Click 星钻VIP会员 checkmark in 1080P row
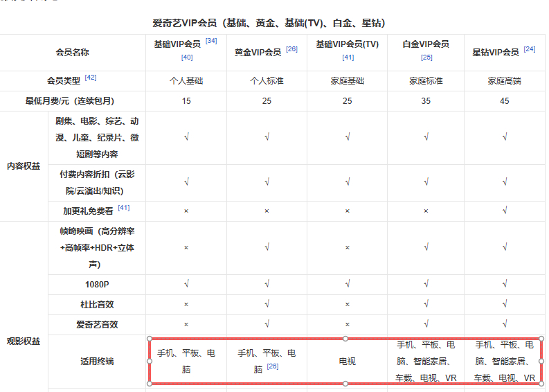The height and width of the screenshot is (392, 549). 505,284
